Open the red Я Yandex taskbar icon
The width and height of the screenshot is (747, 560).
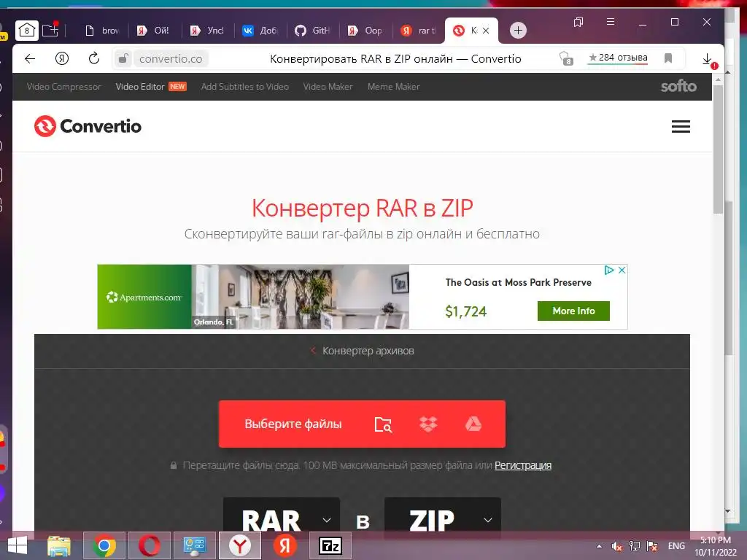point(285,545)
